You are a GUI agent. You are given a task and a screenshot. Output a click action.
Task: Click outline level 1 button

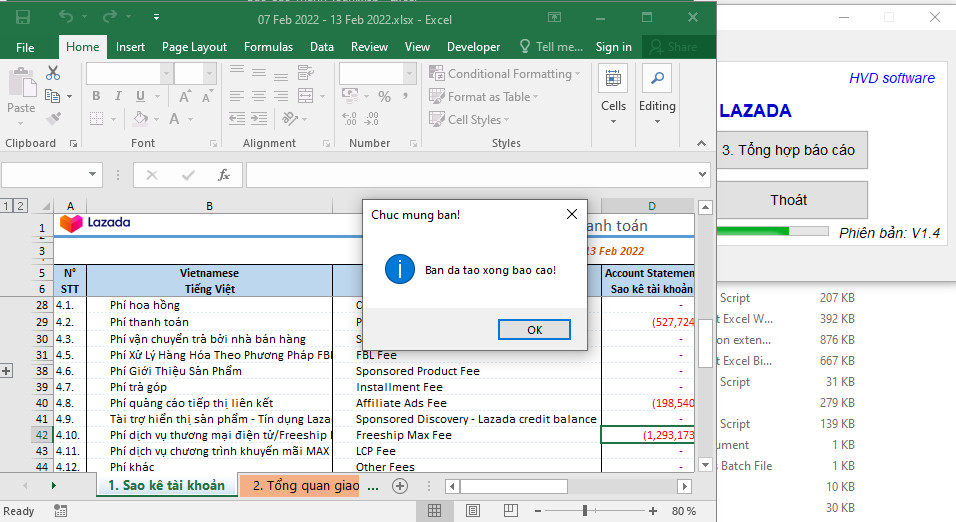[6, 206]
